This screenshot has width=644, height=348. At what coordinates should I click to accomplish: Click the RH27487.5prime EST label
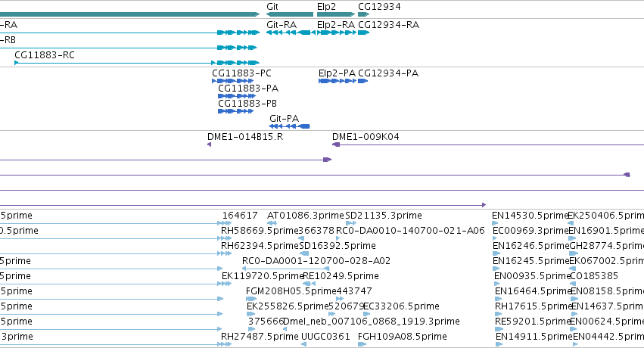pos(260,337)
